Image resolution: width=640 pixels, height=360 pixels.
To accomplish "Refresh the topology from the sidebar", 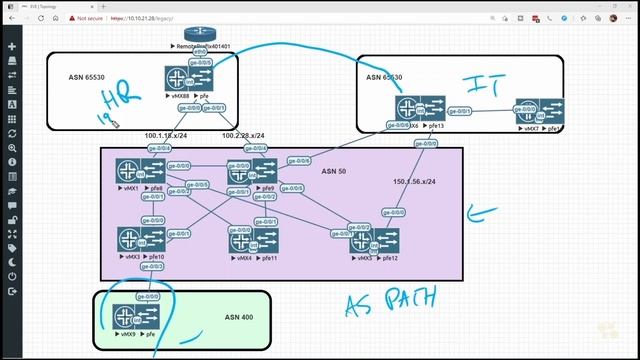I will tap(12, 133).
